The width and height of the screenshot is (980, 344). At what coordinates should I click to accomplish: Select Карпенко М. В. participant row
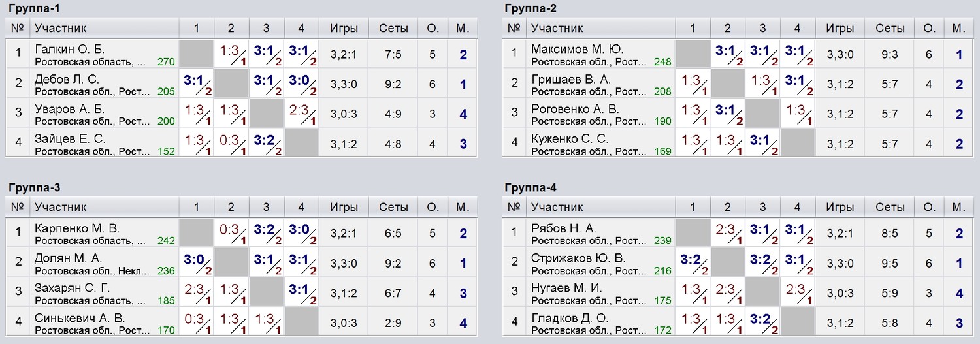(241, 233)
